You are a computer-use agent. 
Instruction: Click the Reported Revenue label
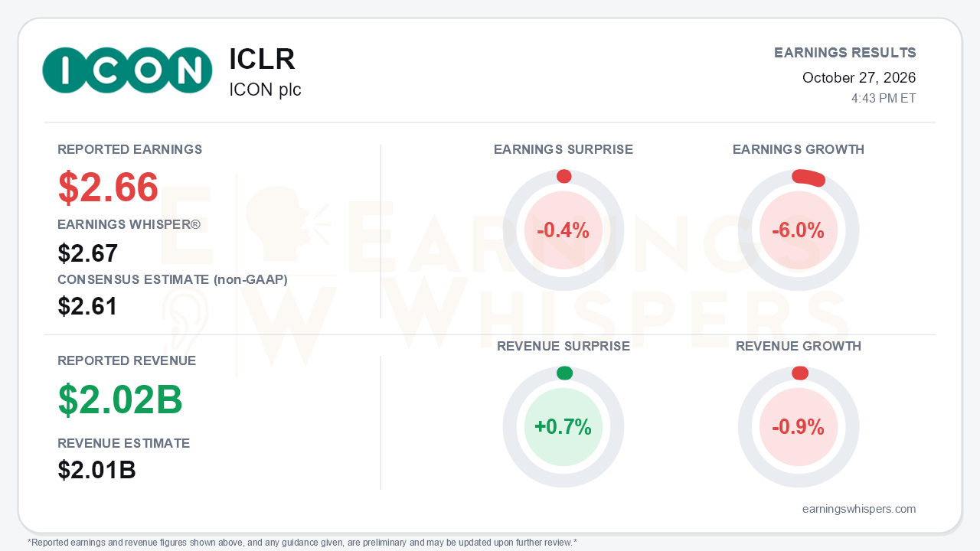126,360
